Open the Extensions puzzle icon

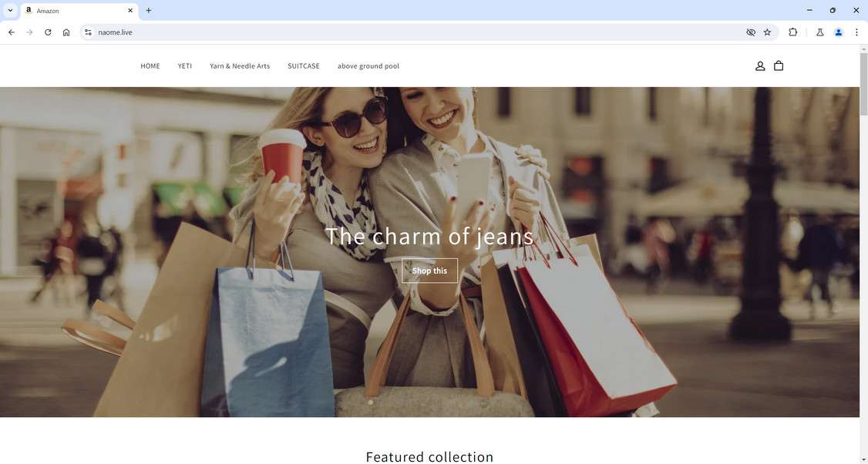pyautogui.click(x=792, y=32)
